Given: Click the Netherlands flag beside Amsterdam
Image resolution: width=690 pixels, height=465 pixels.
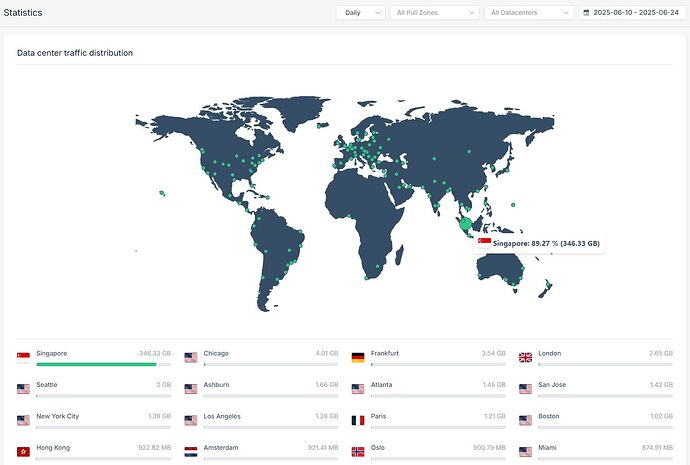Looking at the screenshot, I should click(x=190, y=451).
